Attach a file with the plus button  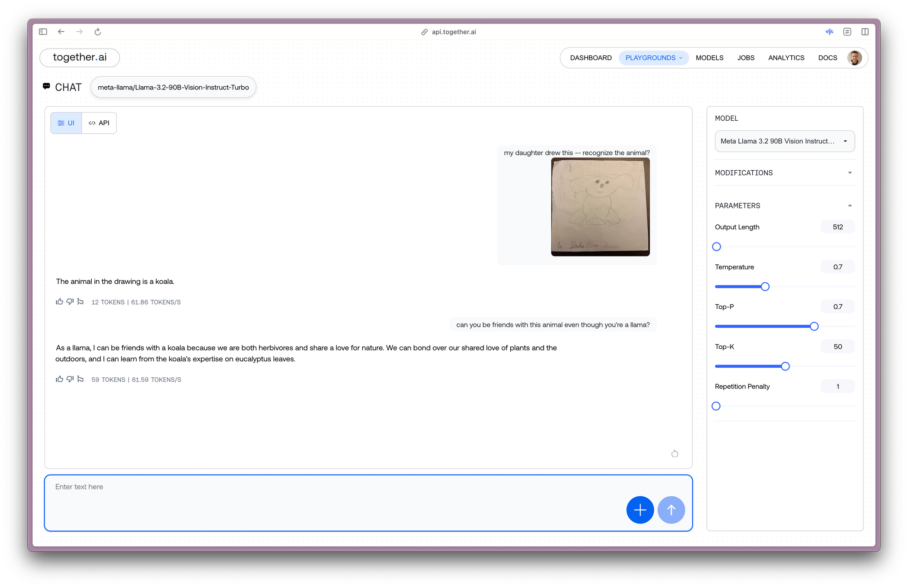640,510
